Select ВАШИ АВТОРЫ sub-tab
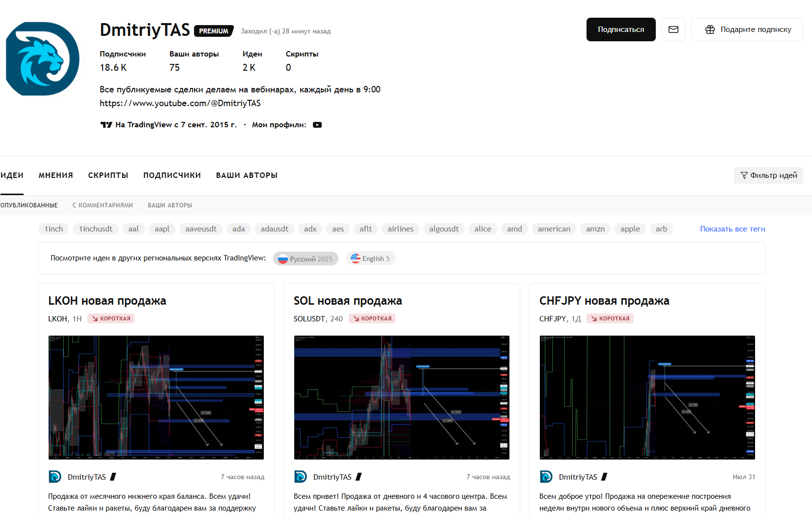 [x=170, y=205]
